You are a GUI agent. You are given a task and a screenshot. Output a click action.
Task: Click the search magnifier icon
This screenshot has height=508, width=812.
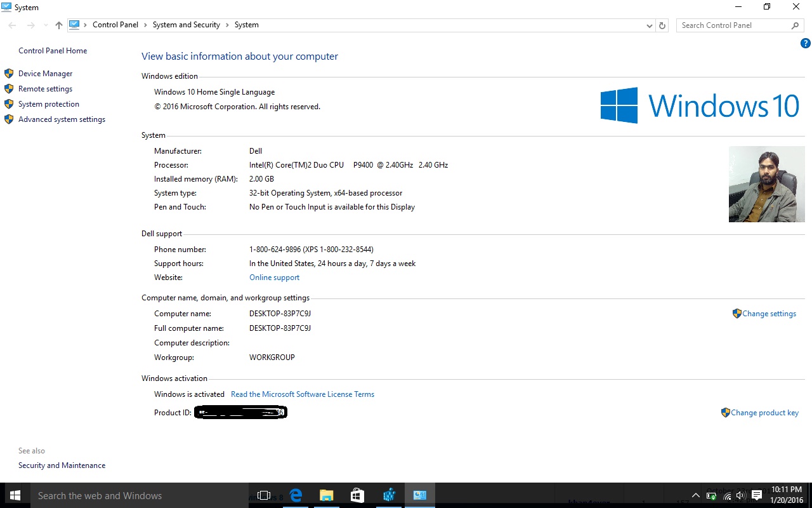click(x=795, y=25)
